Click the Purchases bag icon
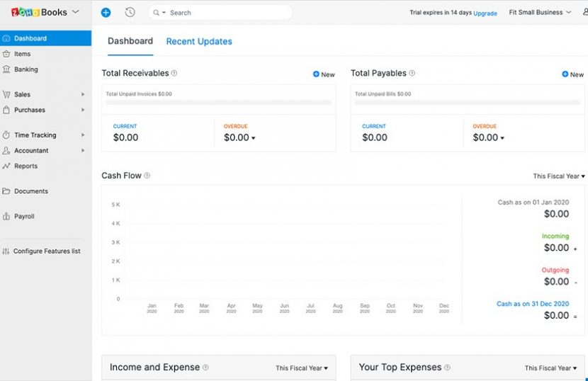Screen dimensions: 588x381 point(6,110)
